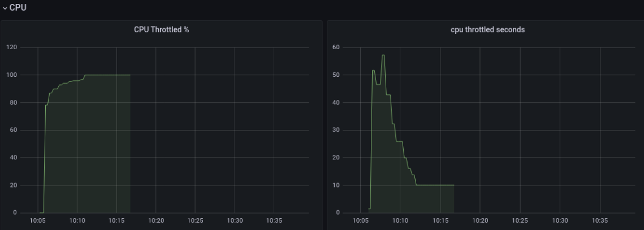Click the 10:25 time label in cpu throttled seconds

pos(520,220)
